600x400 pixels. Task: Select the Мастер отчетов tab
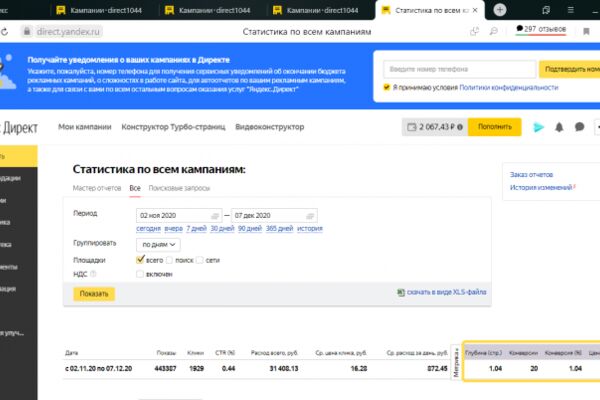97,188
